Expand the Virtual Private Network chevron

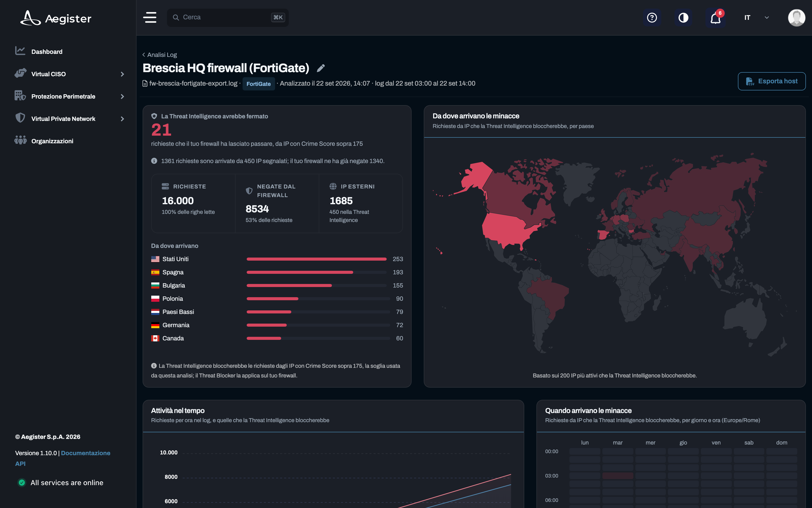coord(123,119)
